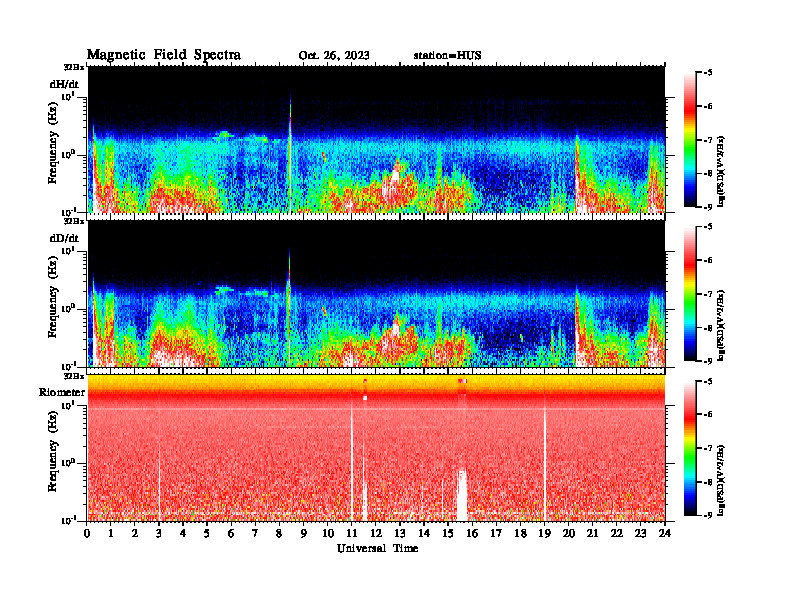Click hour 14 on Universal Time axis
Screen dimensions: 792x612
pyautogui.click(x=424, y=534)
